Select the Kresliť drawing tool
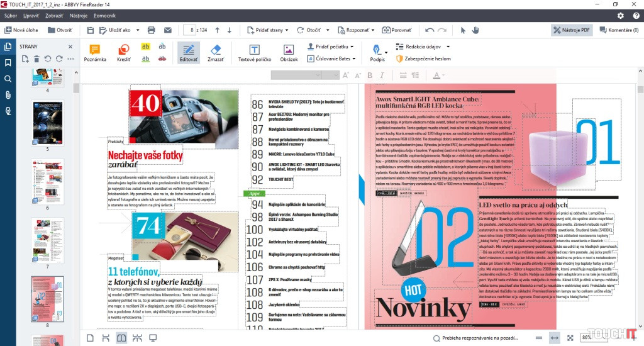The height and width of the screenshot is (346, 644). click(x=124, y=53)
